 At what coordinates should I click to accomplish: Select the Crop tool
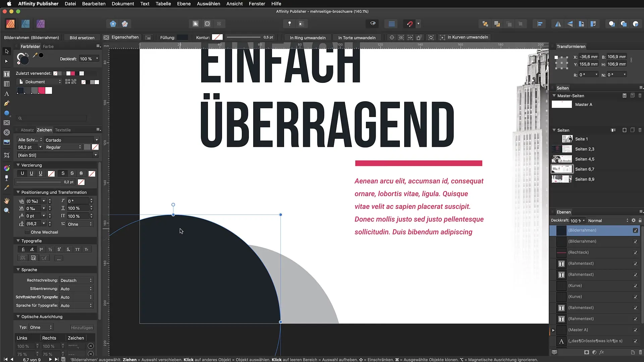pyautogui.click(x=6, y=155)
